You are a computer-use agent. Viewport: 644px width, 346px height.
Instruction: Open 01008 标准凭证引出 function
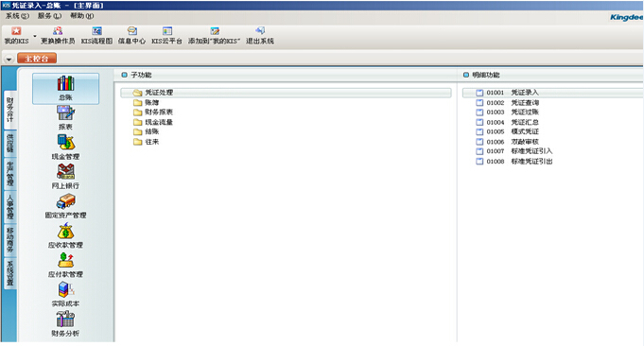pos(514,162)
